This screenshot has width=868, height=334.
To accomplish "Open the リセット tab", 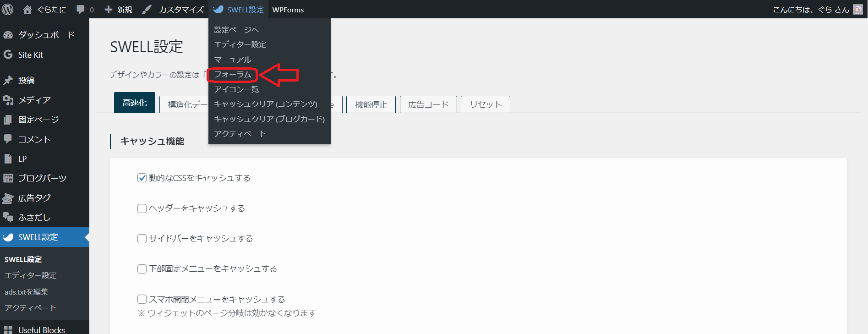I will click(485, 104).
